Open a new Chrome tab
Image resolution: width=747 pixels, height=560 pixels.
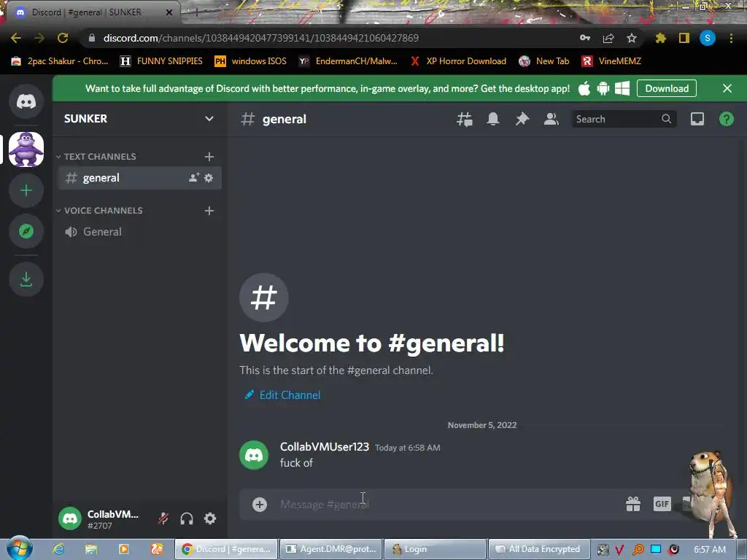(196, 12)
